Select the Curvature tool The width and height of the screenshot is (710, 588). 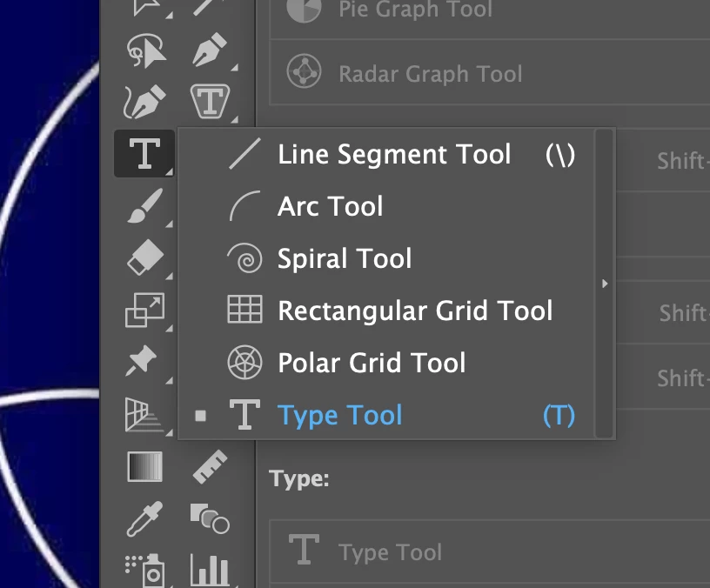tap(144, 102)
